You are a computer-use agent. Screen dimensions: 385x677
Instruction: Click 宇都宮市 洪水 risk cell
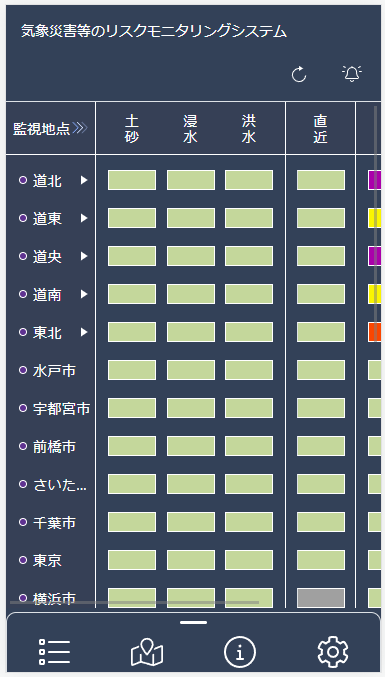[249, 408]
